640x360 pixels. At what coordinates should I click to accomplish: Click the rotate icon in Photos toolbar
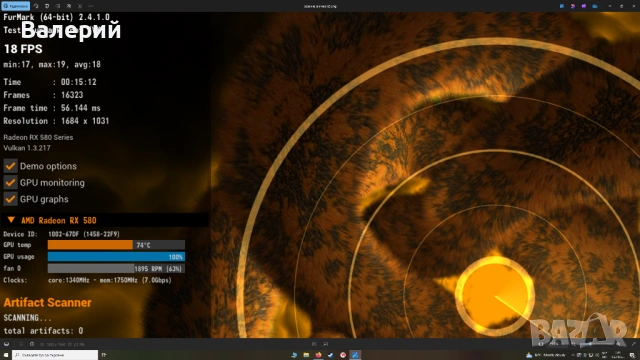(36, 6)
